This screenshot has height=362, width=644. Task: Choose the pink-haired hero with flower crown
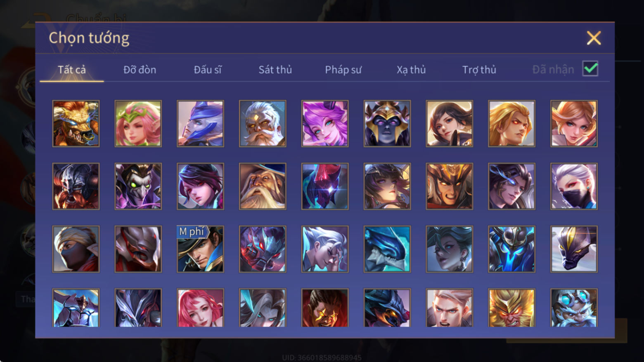point(138,124)
